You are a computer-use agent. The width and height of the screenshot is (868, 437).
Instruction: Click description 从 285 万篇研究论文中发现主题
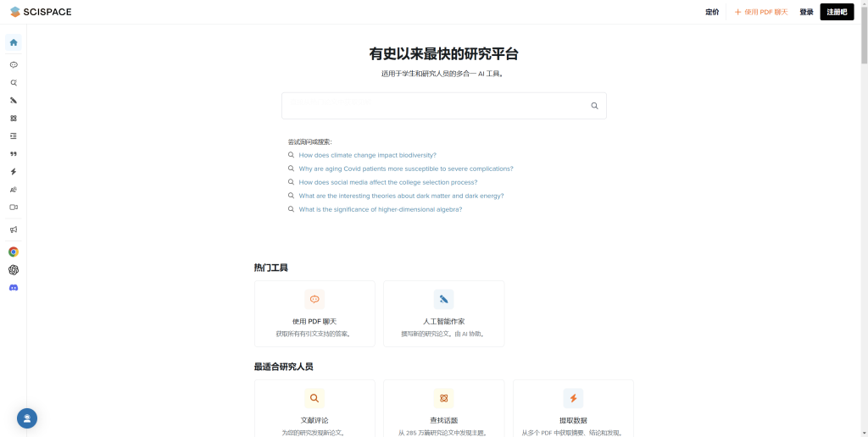coord(443,433)
